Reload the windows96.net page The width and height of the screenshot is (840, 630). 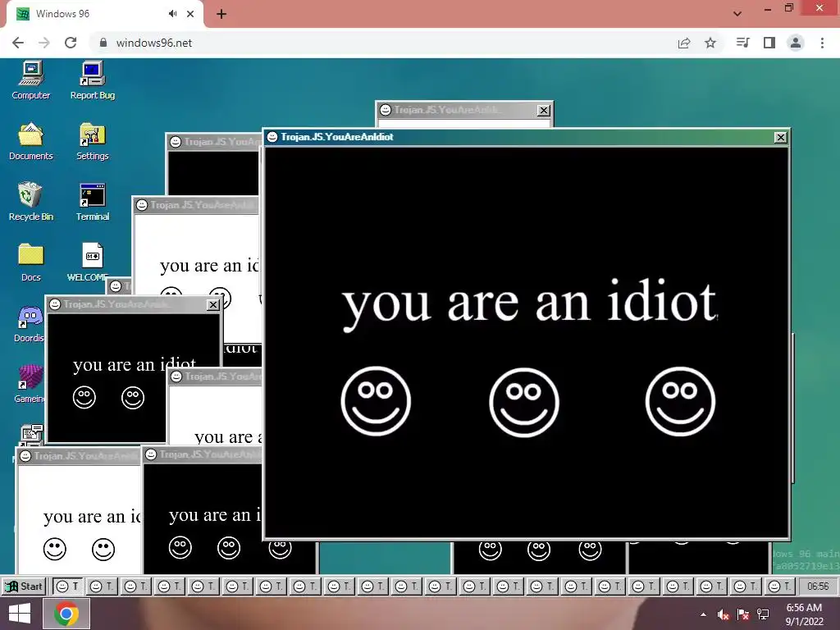point(71,43)
